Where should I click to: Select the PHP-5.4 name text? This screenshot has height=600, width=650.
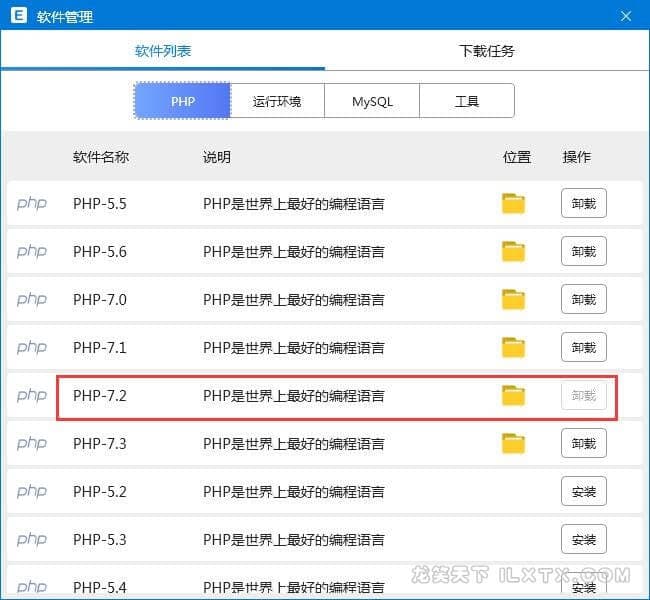point(99,588)
